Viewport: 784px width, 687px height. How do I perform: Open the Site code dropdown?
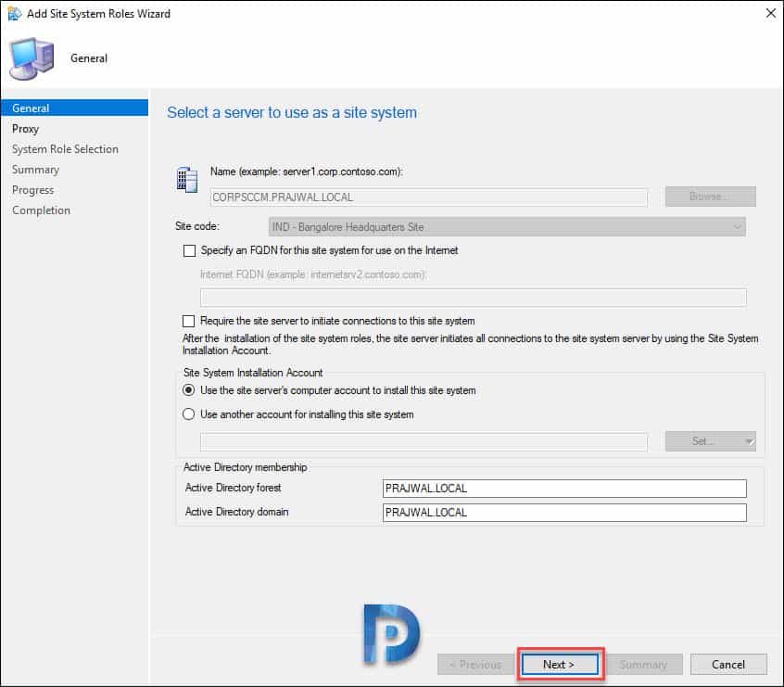(507, 226)
